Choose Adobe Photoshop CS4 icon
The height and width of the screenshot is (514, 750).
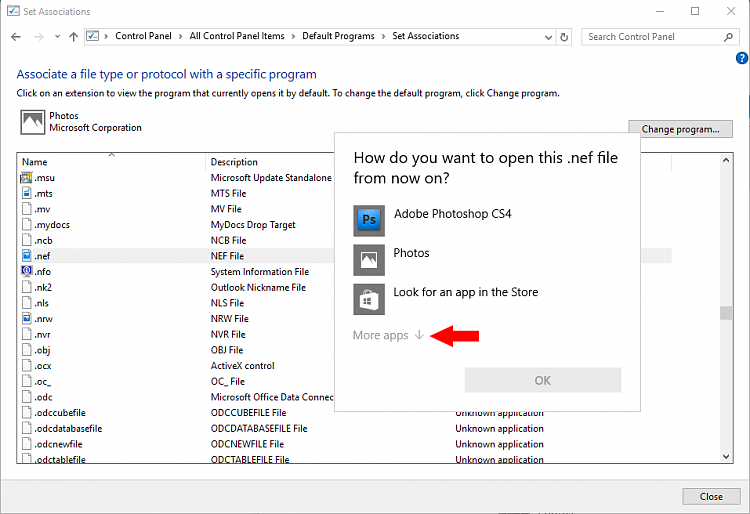[369, 220]
